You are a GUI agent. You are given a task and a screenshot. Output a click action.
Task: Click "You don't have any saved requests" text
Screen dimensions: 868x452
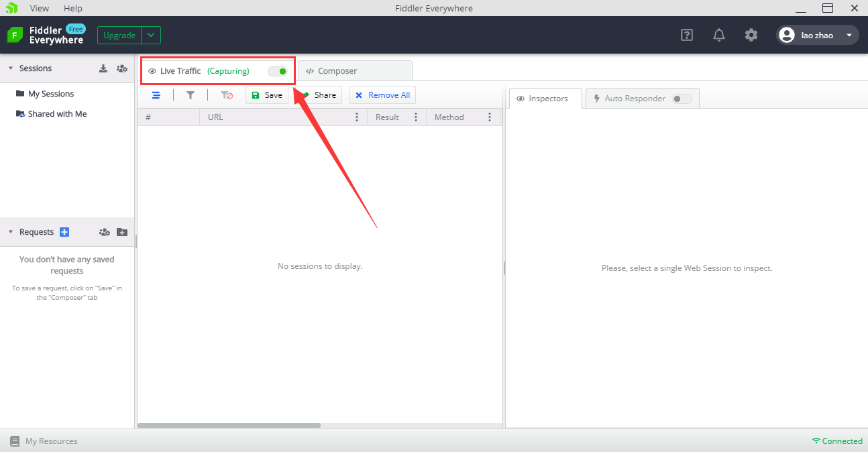pos(67,265)
